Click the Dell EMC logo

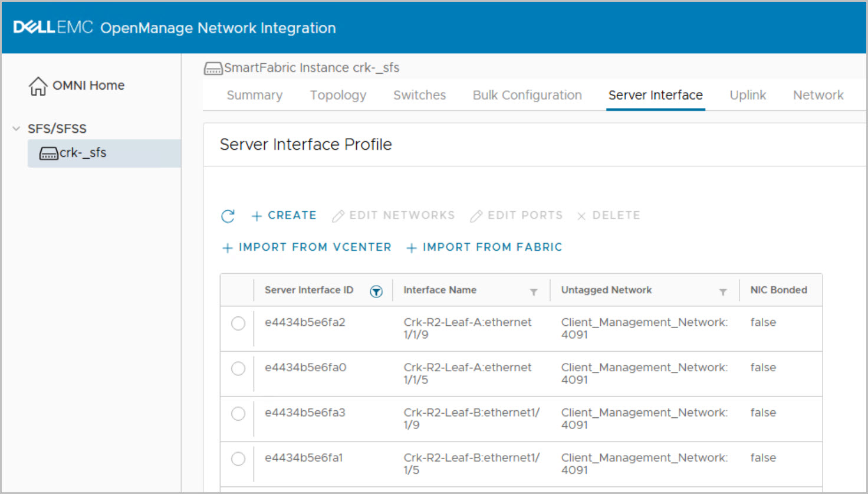(53, 27)
